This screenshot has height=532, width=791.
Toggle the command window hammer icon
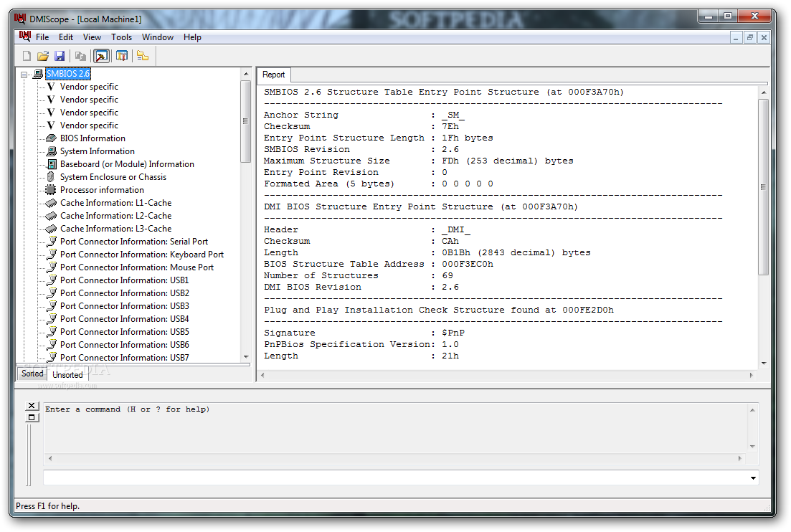click(x=101, y=56)
